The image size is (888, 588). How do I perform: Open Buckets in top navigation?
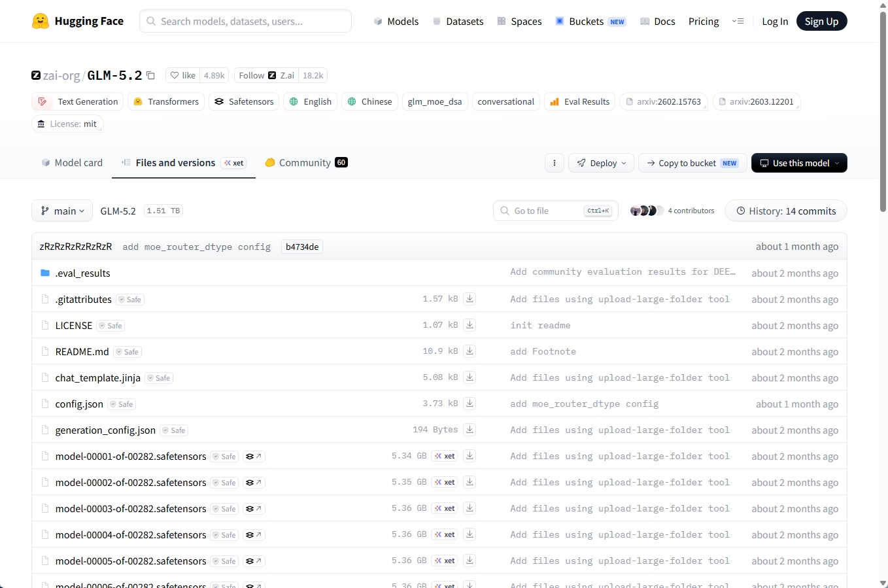click(590, 21)
